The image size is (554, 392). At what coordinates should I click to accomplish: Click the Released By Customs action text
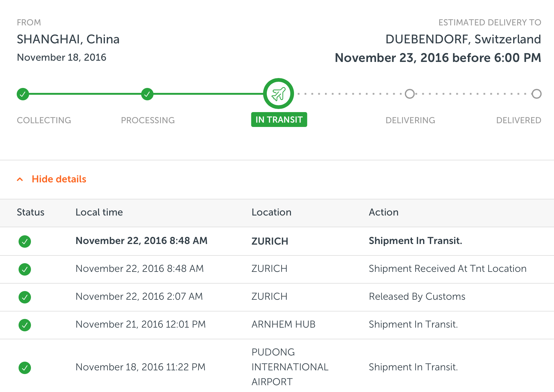(x=417, y=297)
